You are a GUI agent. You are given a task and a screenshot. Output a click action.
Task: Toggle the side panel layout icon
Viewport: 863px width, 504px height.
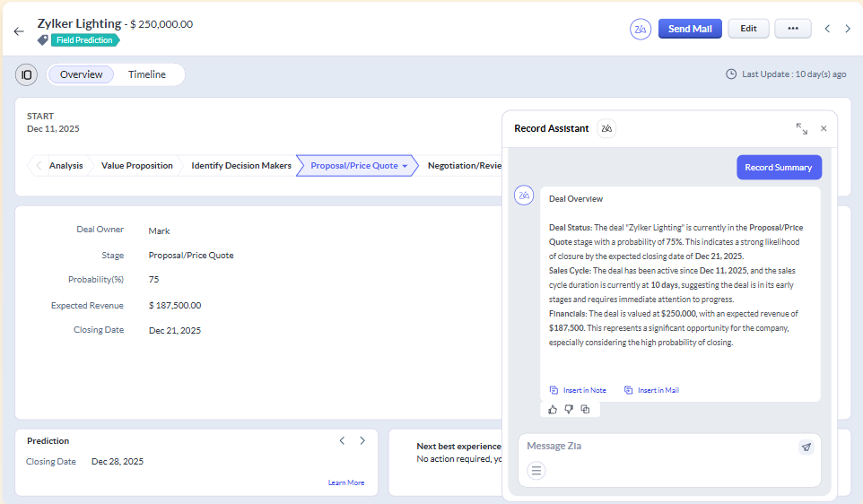coord(26,74)
